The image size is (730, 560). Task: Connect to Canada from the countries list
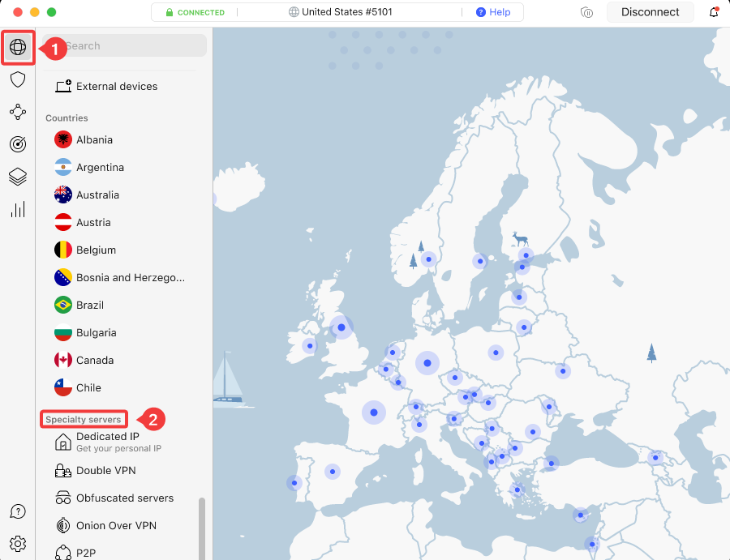coord(97,360)
